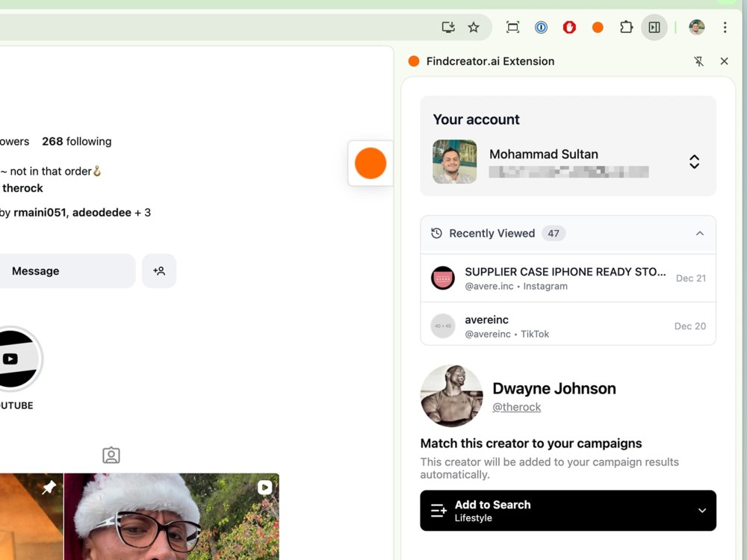
Task: Unpin the Findcreator.ai side panel
Action: tap(698, 61)
